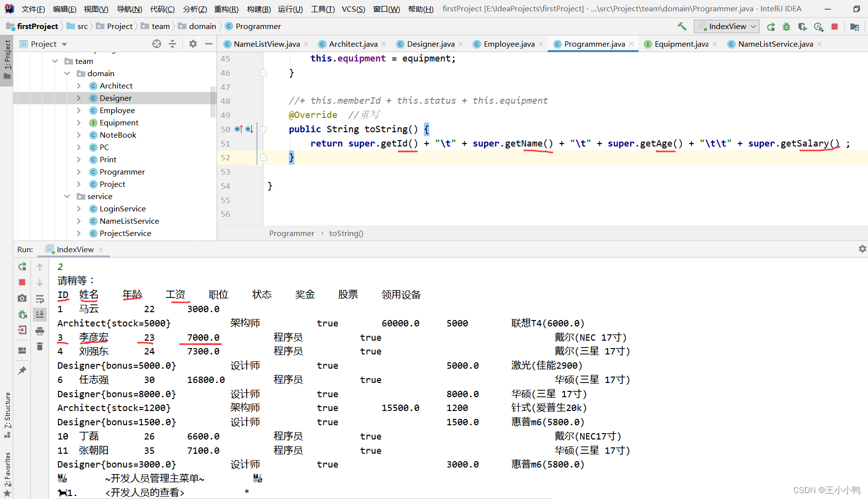Switch to NameListView.java tab
The image size is (868, 499).
pos(266,44)
